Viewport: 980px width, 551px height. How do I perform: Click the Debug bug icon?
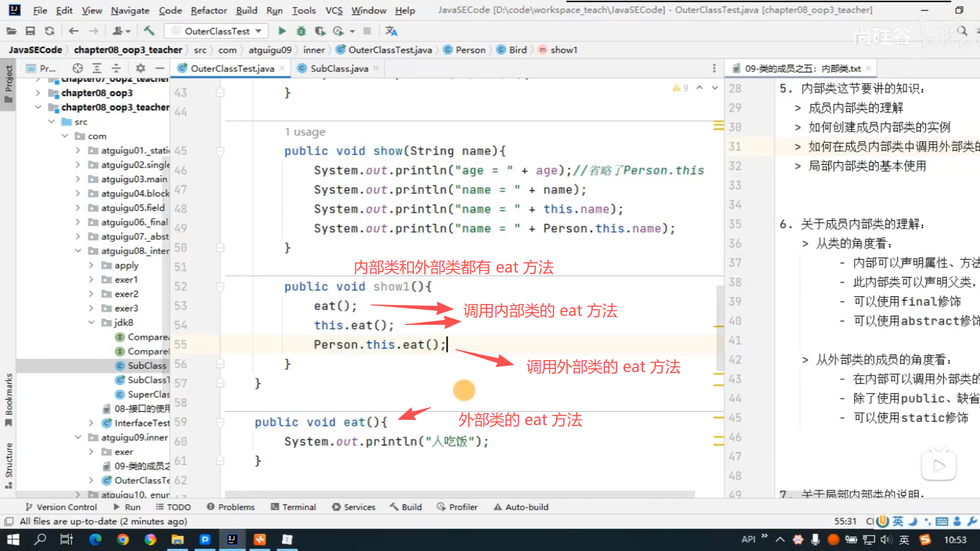[x=301, y=31]
